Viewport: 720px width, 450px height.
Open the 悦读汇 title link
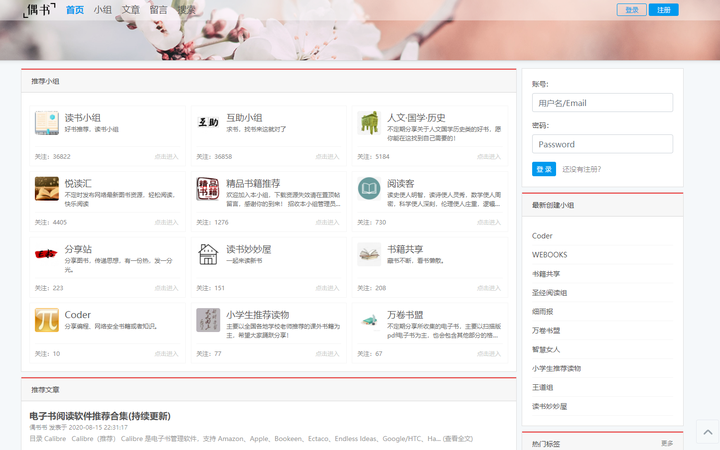tap(78, 184)
